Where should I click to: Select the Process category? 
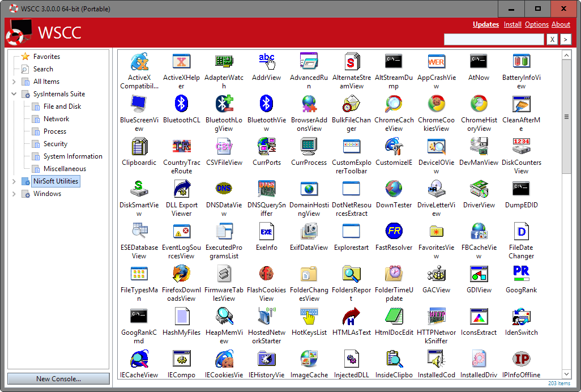[55, 131]
